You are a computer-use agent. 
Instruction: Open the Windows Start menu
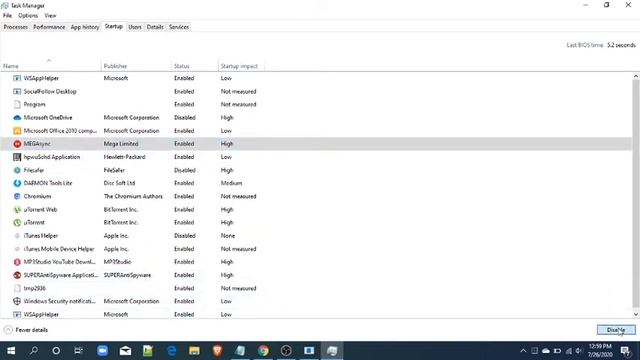click(11, 351)
